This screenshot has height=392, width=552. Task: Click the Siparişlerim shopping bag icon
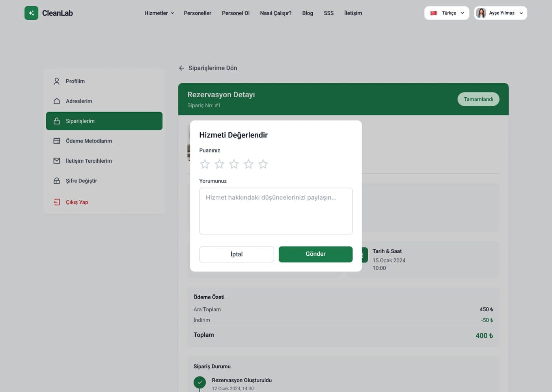57,121
